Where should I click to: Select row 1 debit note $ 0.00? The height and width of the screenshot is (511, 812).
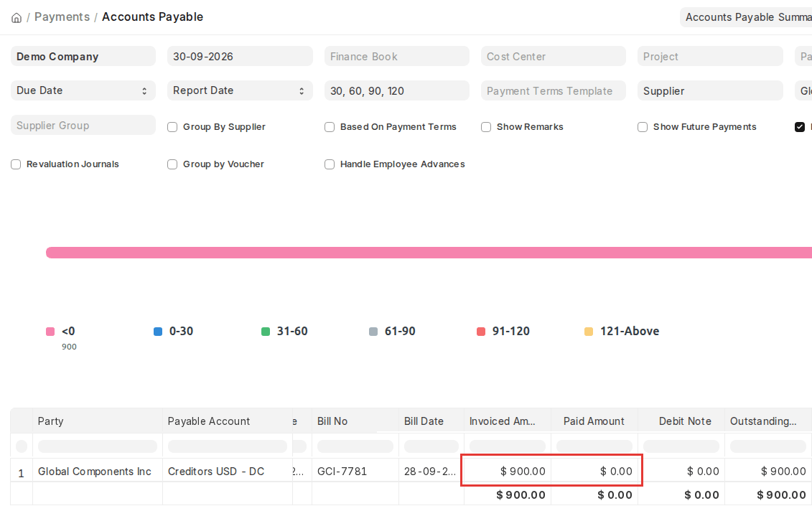tap(681, 471)
